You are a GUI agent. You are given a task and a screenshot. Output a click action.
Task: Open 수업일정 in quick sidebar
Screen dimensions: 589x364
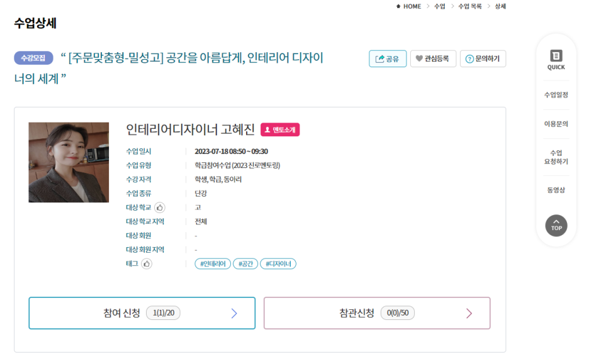[x=556, y=95]
